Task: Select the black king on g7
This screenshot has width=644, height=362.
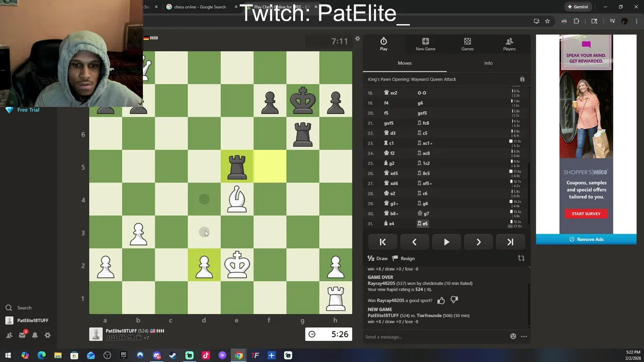Action: [303, 101]
